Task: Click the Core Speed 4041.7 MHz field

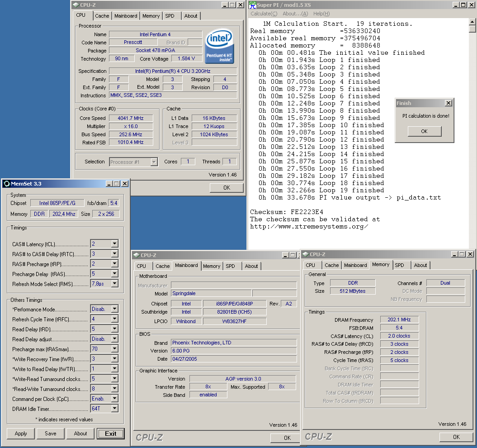Action: 131,118
